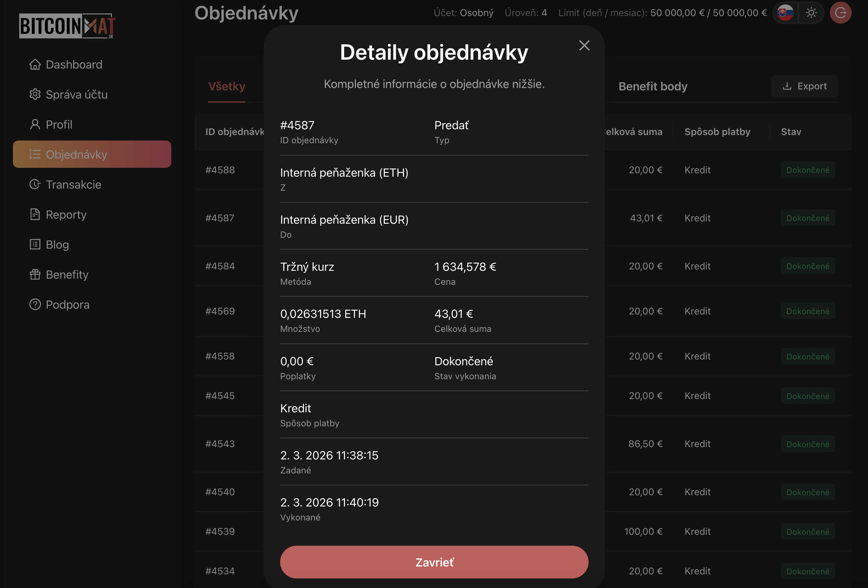
Task: Open the Dashboard section from sidebar
Action: pos(74,64)
